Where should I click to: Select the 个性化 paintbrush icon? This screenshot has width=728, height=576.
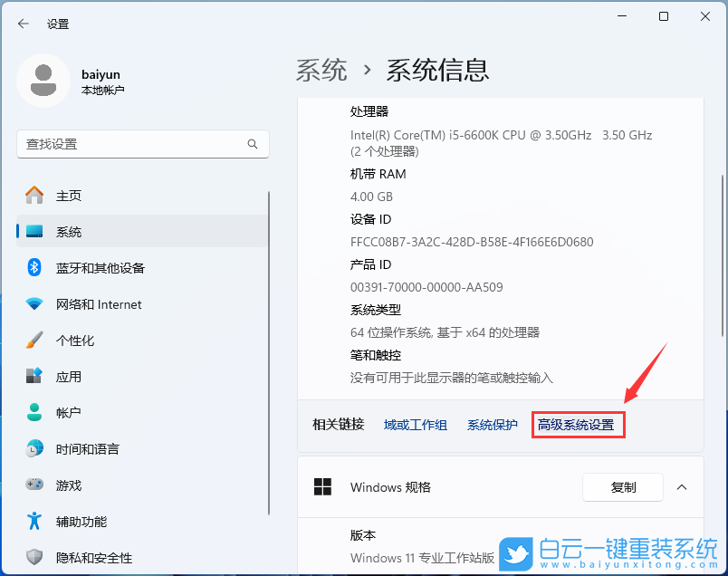tap(34, 340)
